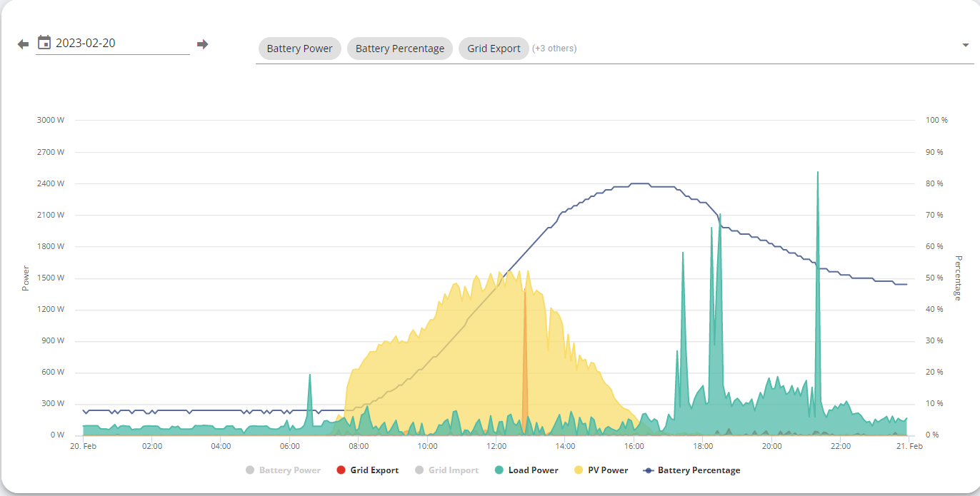Viewport: 980px width, 496px height.
Task: Open the calendar date picker icon
Action: click(44, 42)
